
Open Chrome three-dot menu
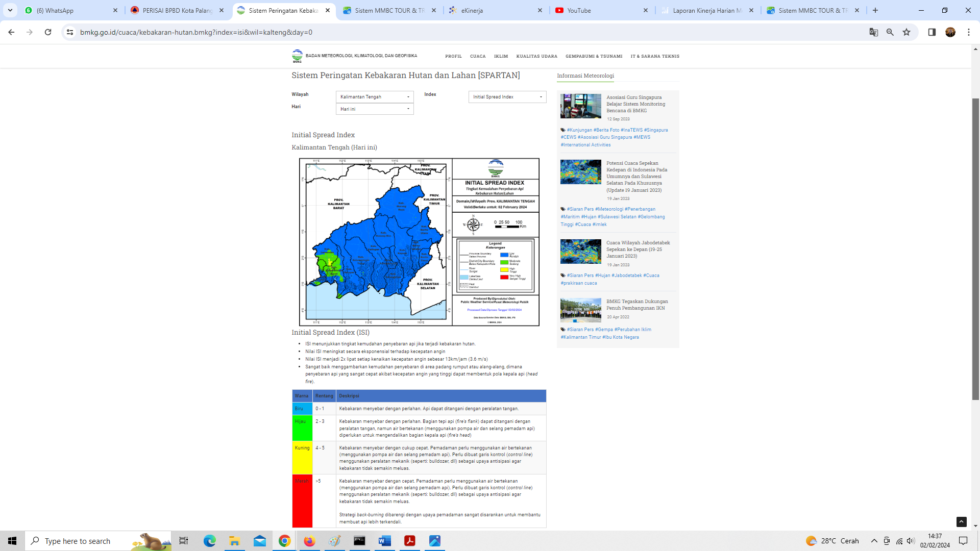coord(968,32)
